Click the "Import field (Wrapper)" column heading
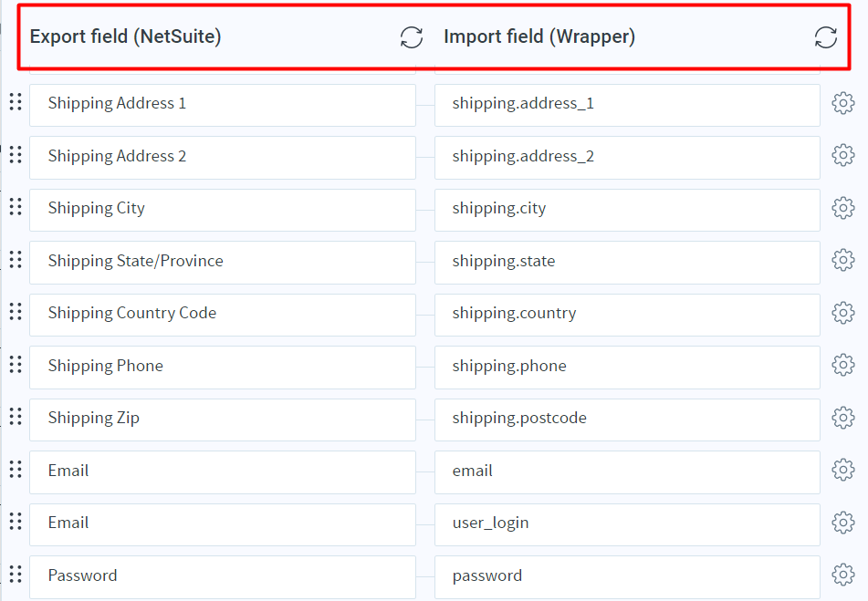 [x=539, y=36]
